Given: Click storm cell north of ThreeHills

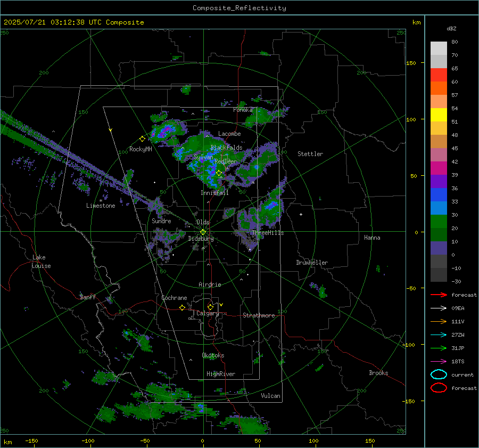Looking at the screenshot, I should point(270,207).
